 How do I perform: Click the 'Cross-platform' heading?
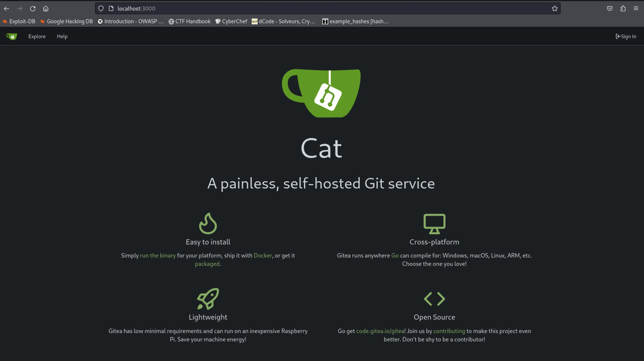pos(434,242)
